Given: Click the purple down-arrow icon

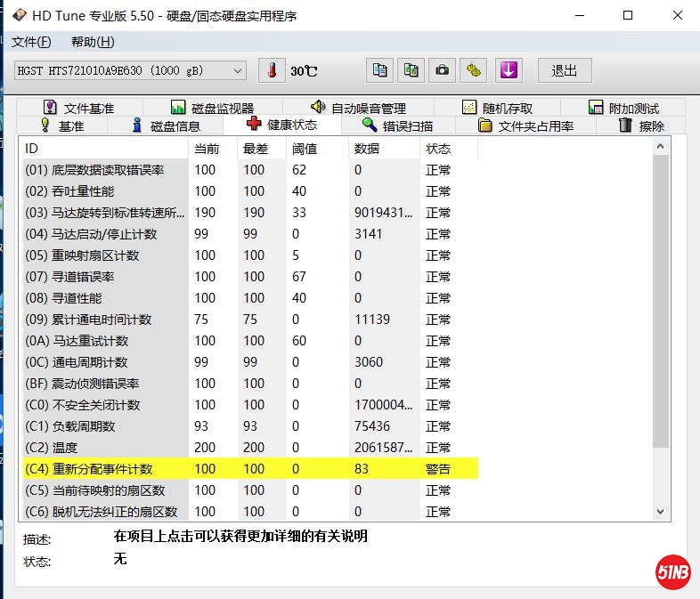Looking at the screenshot, I should tap(509, 70).
